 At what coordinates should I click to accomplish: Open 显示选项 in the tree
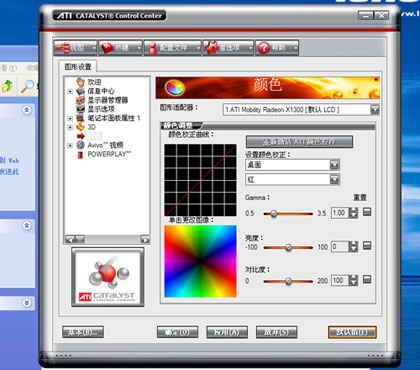click(101, 109)
